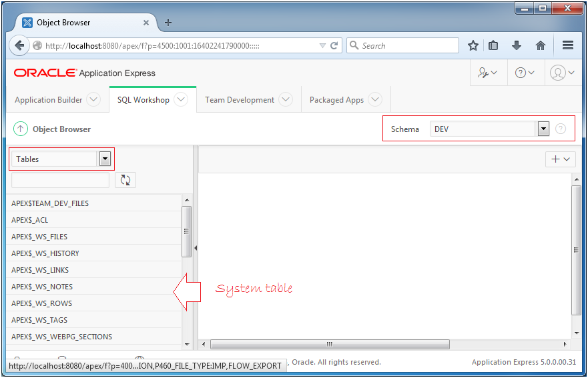Click the Schema field help icon
The image size is (588, 378).
pos(560,129)
